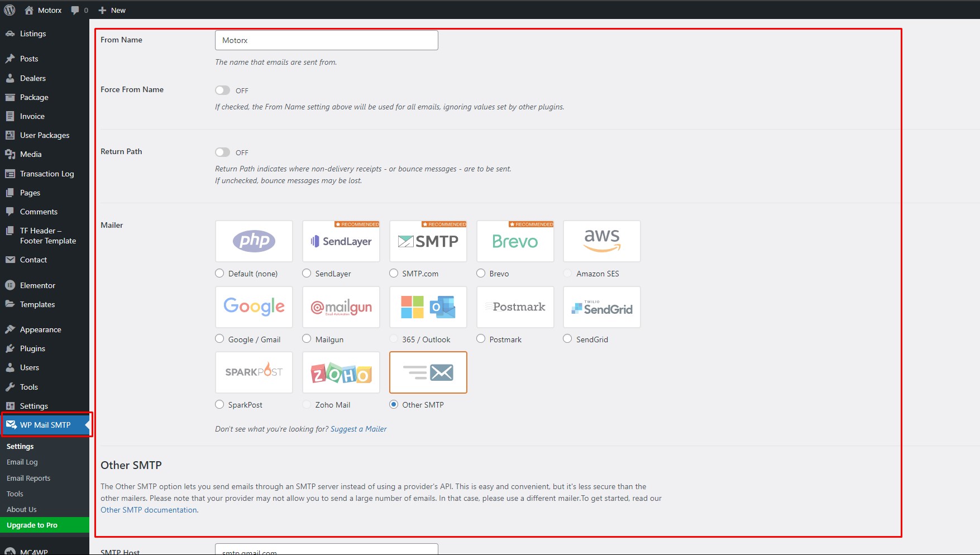Click the Plugins plug icon
This screenshot has height=555, width=980.
point(10,348)
